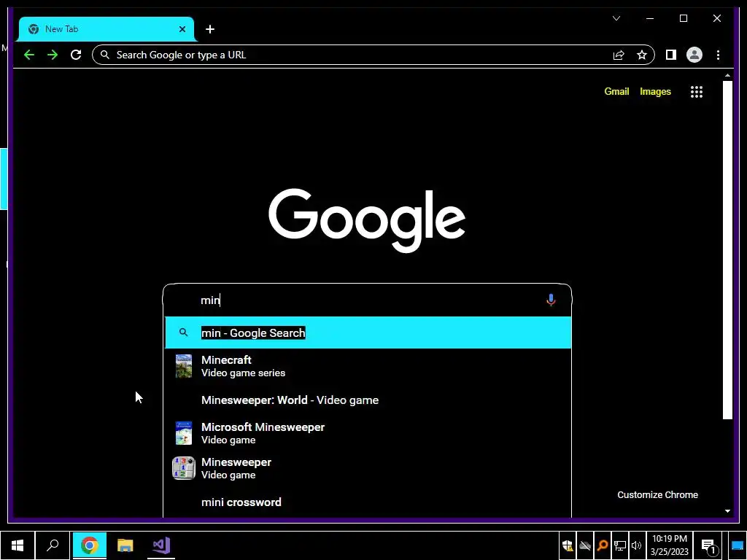Image resolution: width=747 pixels, height=560 pixels.
Task: Click the taskbar clock showing 10:19 PM
Action: pyautogui.click(x=670, y=545)
